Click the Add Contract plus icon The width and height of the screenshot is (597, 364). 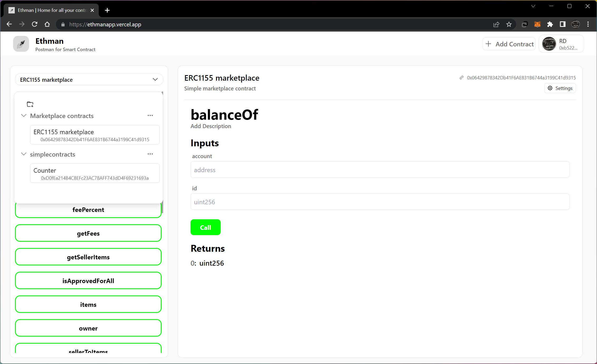point(488,44)
